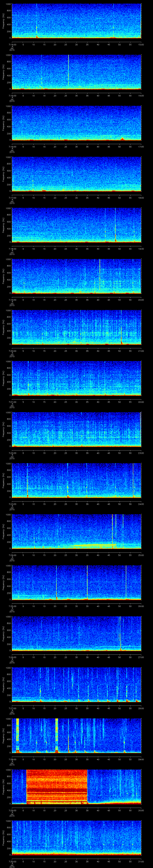Click the 24:00 end time label
Viewport: 153px width, 868px height.
[x=141, y=504]
